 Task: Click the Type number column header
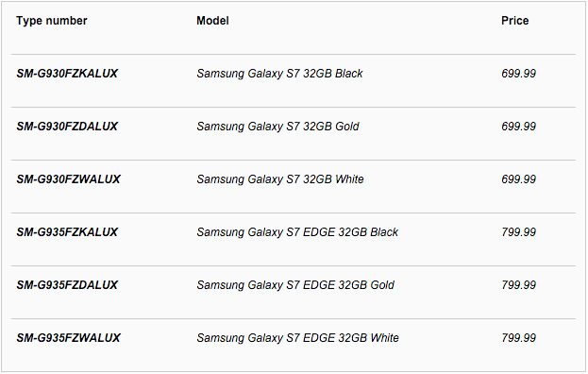click(x=51, y=21)
